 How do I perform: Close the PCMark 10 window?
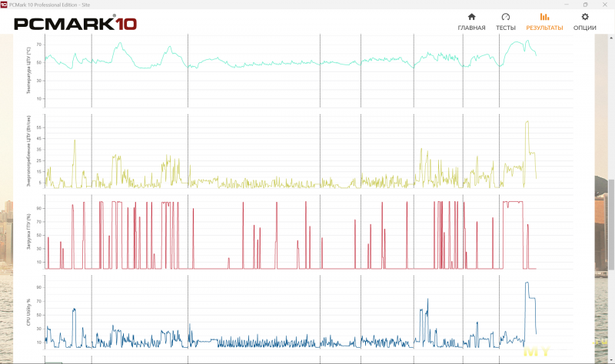point(606,4)
